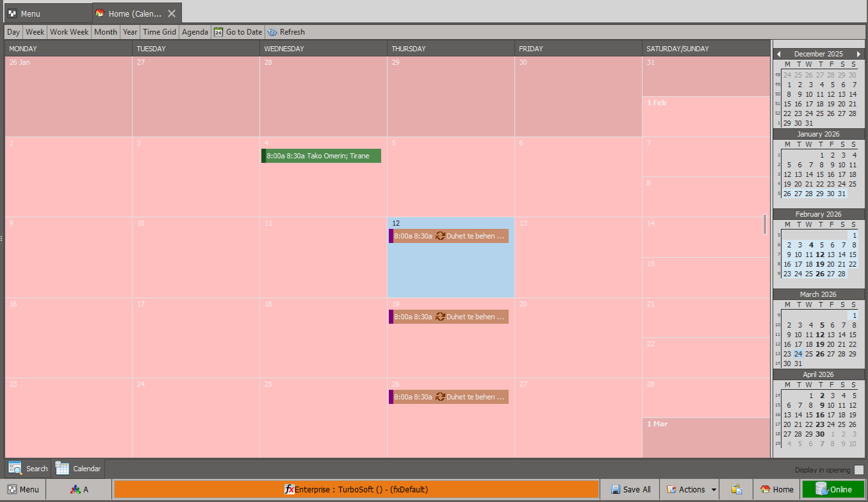Advance to next month in mini calendar

tap(859, 54)
